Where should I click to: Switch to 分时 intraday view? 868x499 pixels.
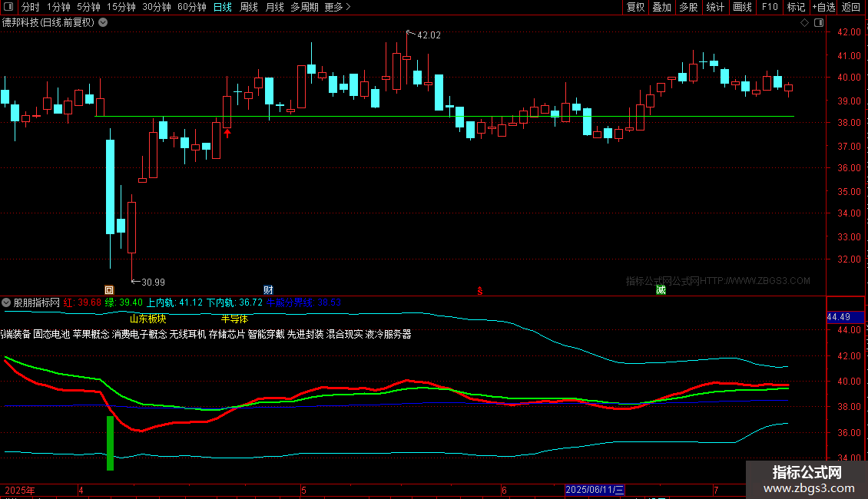[31, 7]
